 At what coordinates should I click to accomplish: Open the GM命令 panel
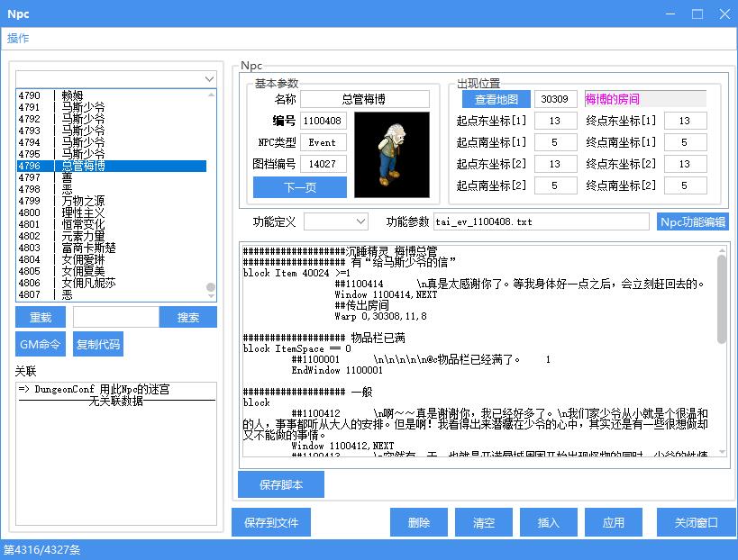coord(41,344)
